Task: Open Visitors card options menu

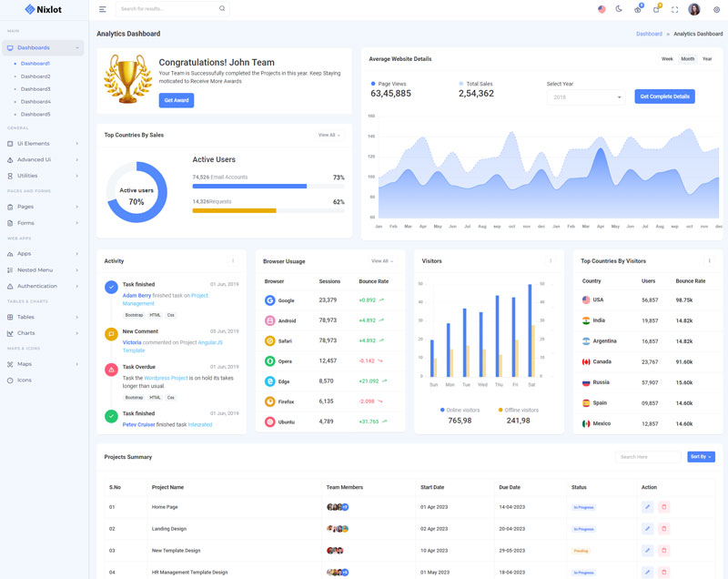Action: (x=551, y=260)
